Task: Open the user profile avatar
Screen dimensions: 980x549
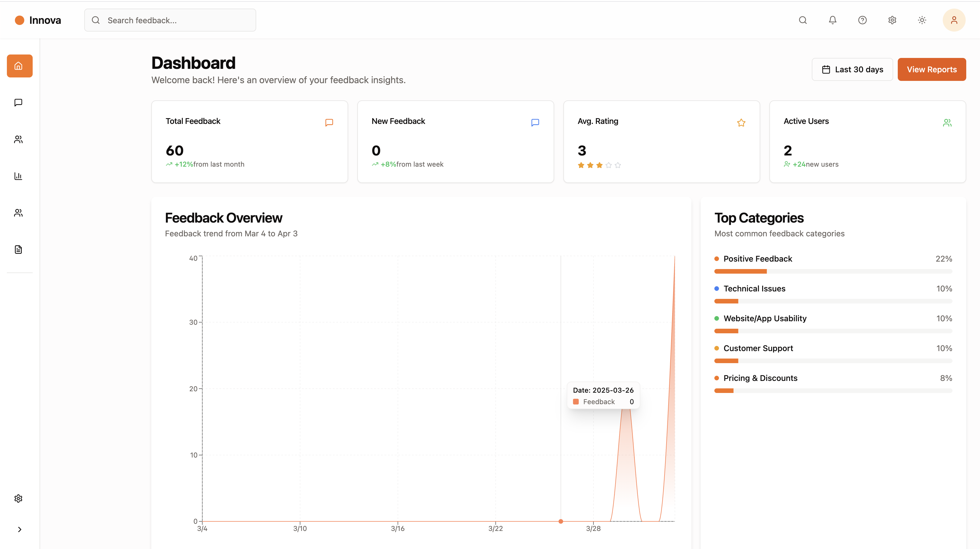Action: click(953, 20)
